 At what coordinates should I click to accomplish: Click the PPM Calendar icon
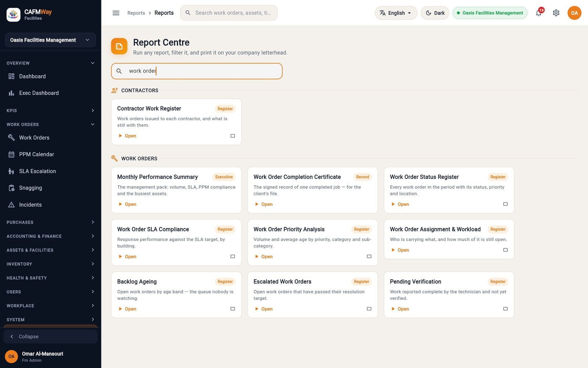point(11,155)
